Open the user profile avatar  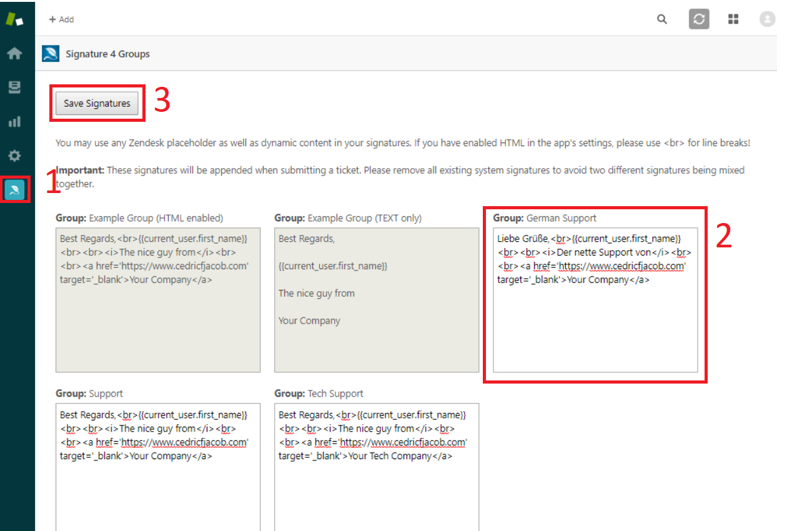click(x=767, y=19)
